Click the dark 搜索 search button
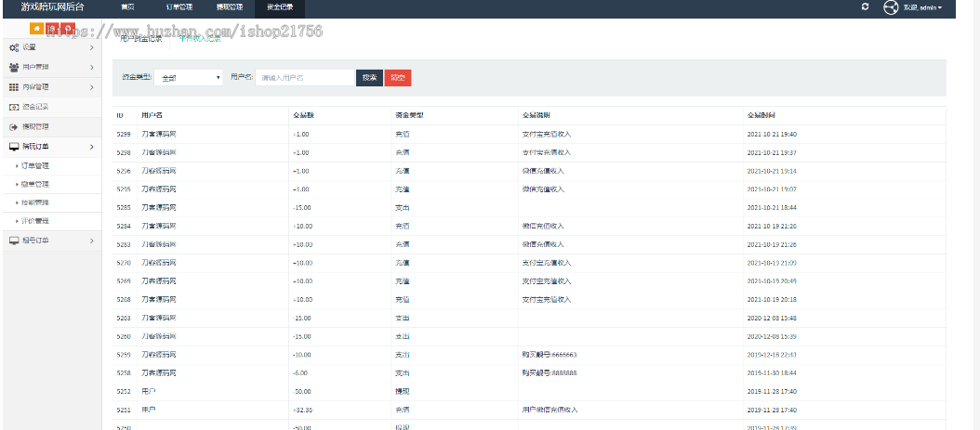The width and height of the screenshot is (980, 430). (369, 77)
